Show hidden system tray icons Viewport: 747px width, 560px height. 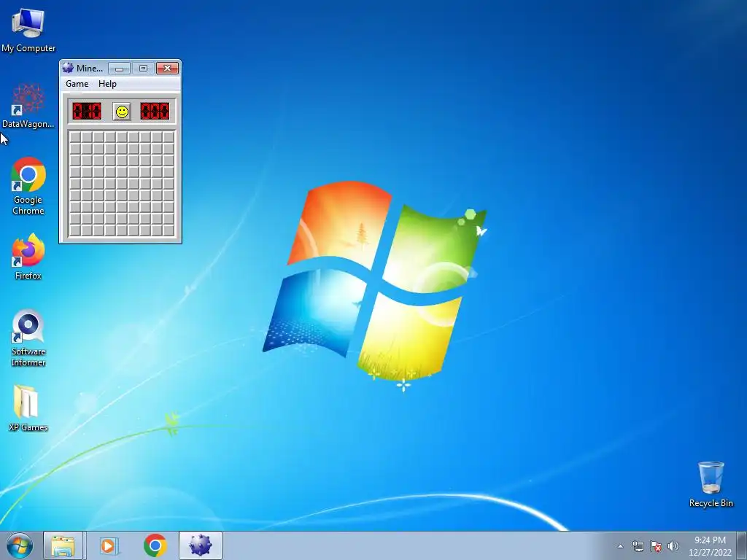tap(620, 546)
